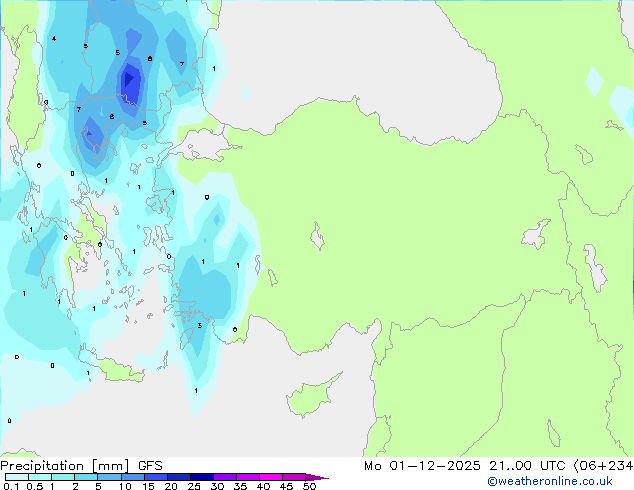Viewport: 634px width, 490px height.
Task: Select the 20 mm dark blue legend swatch
Action: (178, 477)
